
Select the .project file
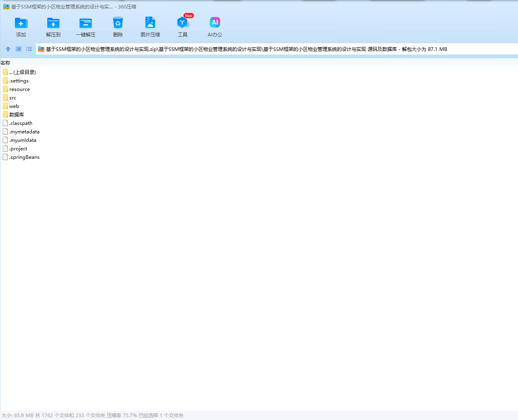(x=15, y=148)
